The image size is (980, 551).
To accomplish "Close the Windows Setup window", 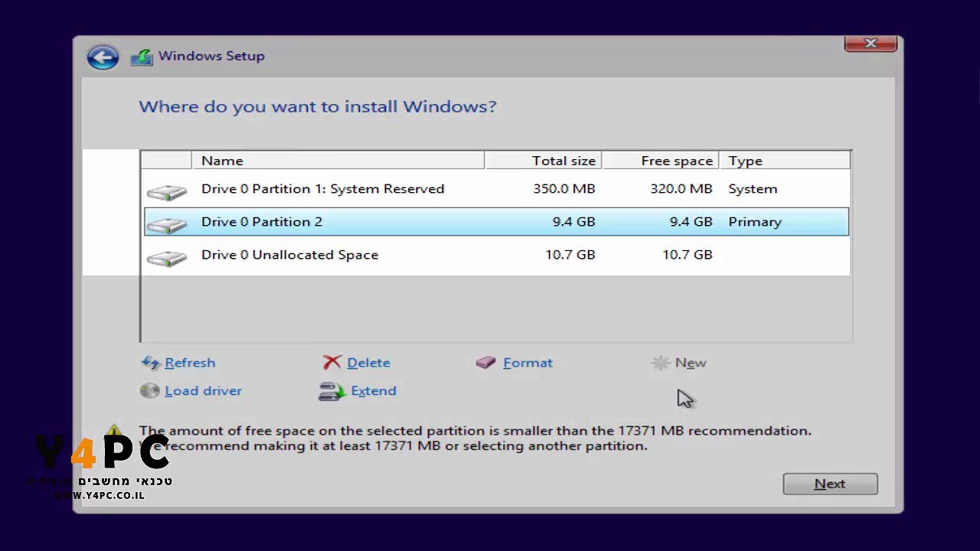I will coord(871,44).
